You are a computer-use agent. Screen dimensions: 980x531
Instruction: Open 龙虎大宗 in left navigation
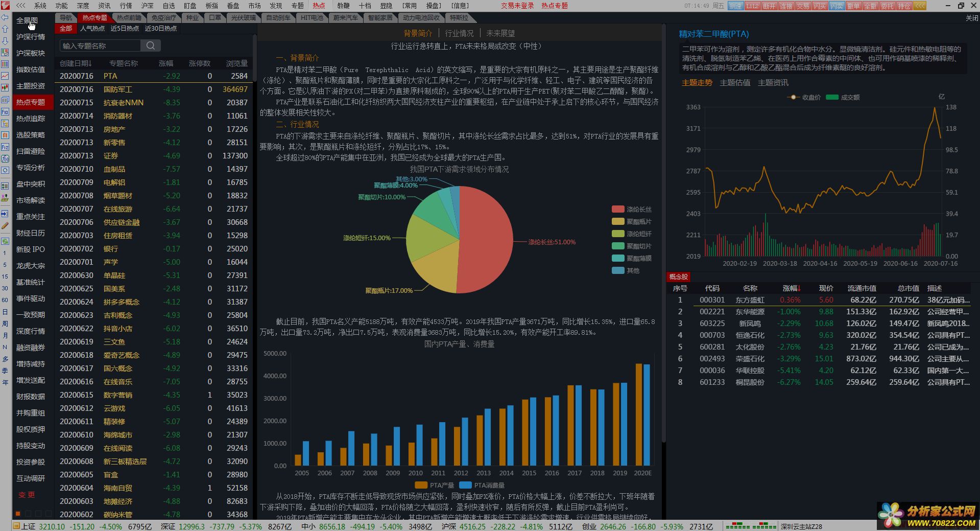[x=31, y=266]
